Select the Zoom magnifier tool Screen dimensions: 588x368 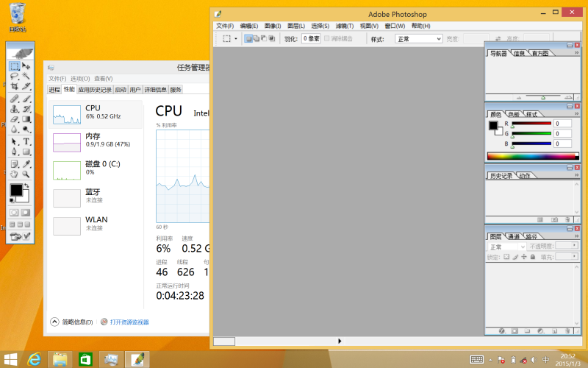pos(26,174)
